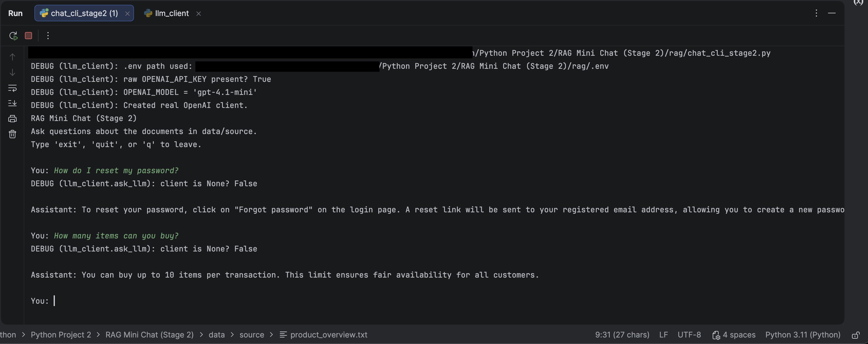Viewport: 868px width, 344px height.
Task: Open the LF line separator selector
Action: point(663,335)
